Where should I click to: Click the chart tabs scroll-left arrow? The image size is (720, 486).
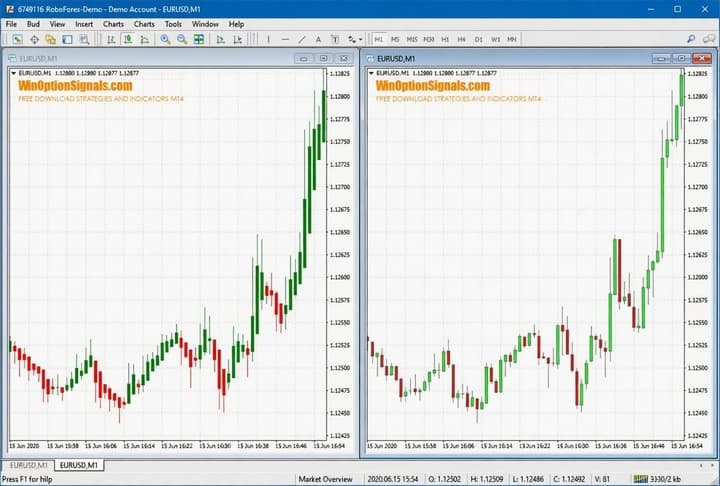(x=701, y=465)
